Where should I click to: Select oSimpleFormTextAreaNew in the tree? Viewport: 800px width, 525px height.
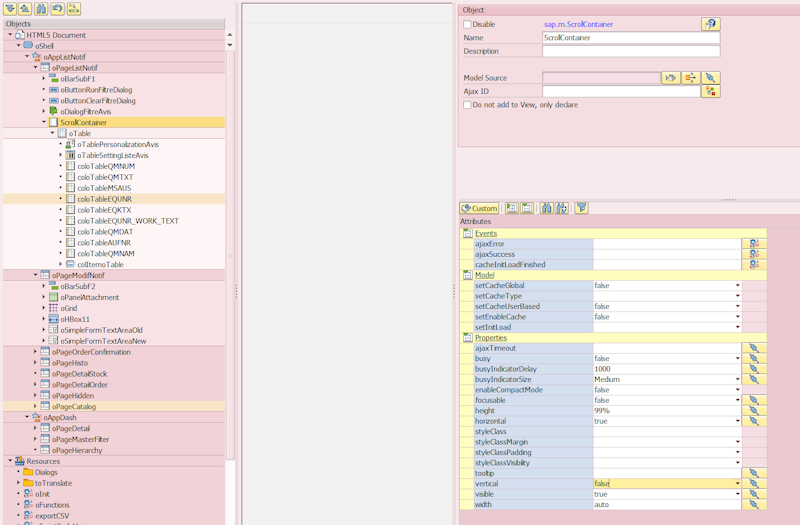tap(104, 341)
